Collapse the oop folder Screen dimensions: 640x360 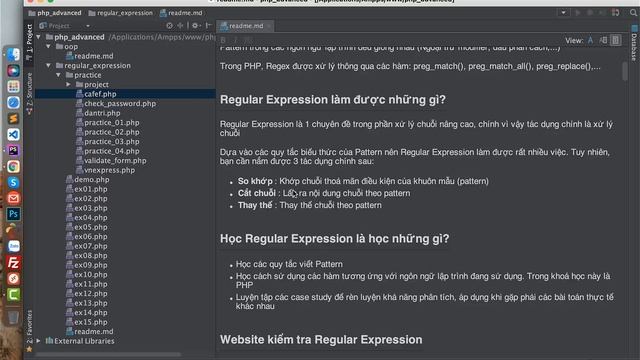click(x=49, y=47)
